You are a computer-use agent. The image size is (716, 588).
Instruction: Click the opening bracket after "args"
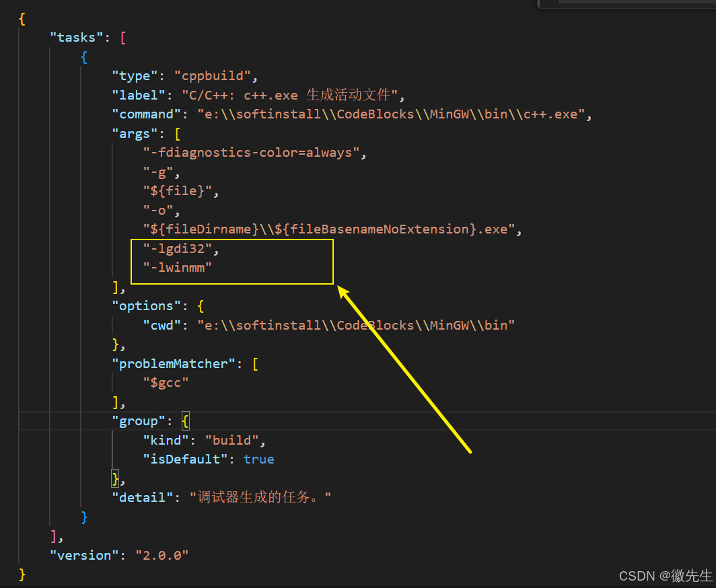(178, 134)
